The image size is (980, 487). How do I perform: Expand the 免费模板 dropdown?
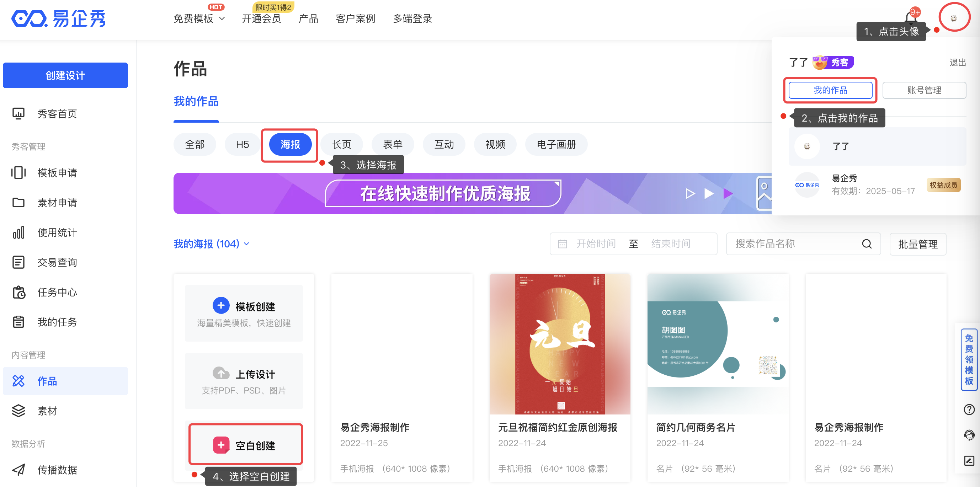(x=199, y=18)
